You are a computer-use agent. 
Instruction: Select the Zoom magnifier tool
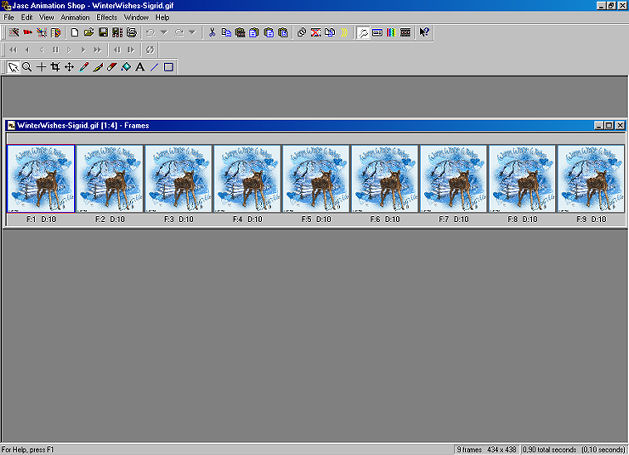coord(27,67)
